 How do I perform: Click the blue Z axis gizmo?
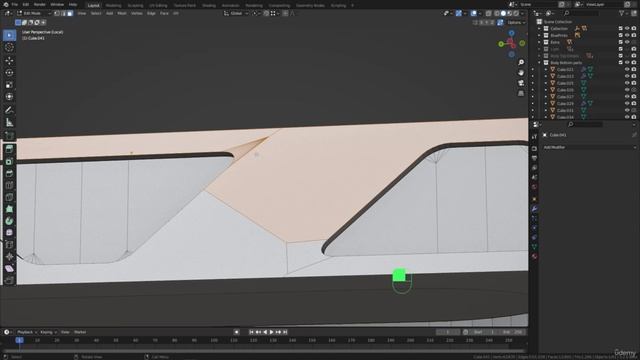[x=511, y=33]
